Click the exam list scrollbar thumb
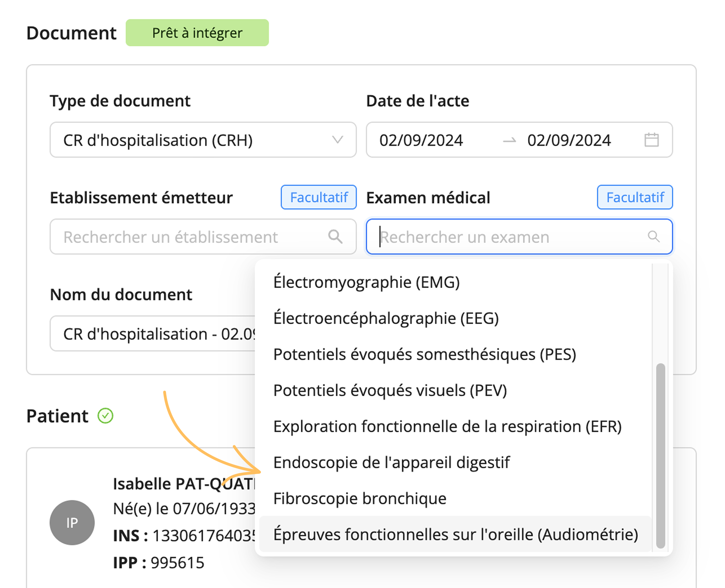The image size is (725, 588). (660, 456)
